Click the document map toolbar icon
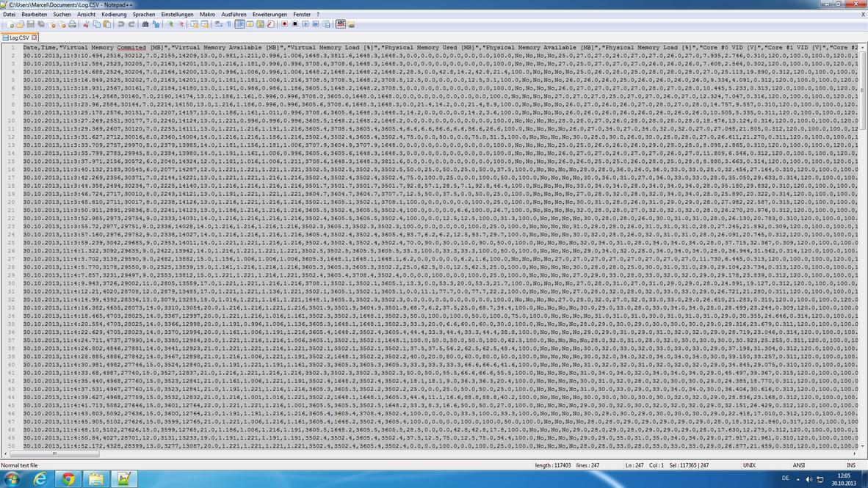This screenshot has width=868, height=488. 260,24
